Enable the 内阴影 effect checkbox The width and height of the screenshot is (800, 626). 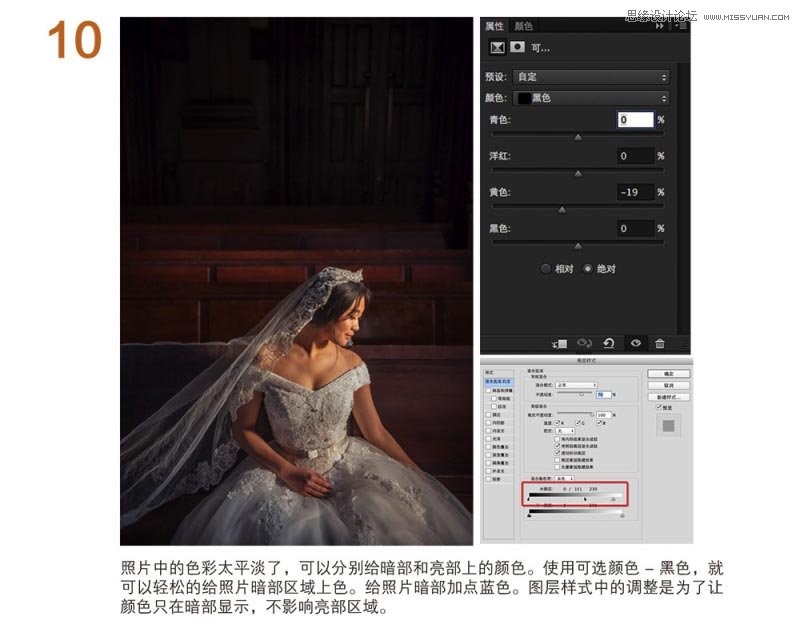click(x=488, y=422)
